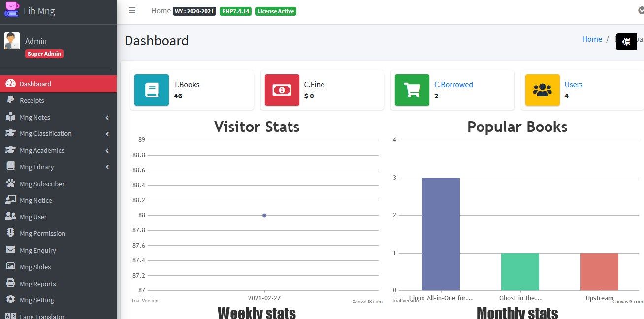Click the Visitor Stats data point

[x=264, y=215]
